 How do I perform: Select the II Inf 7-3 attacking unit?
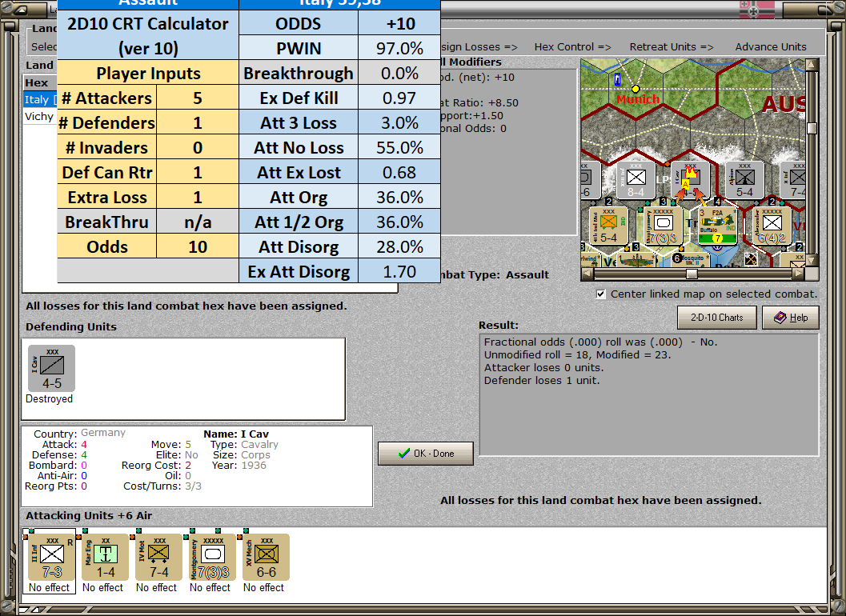tap(51, 557)
